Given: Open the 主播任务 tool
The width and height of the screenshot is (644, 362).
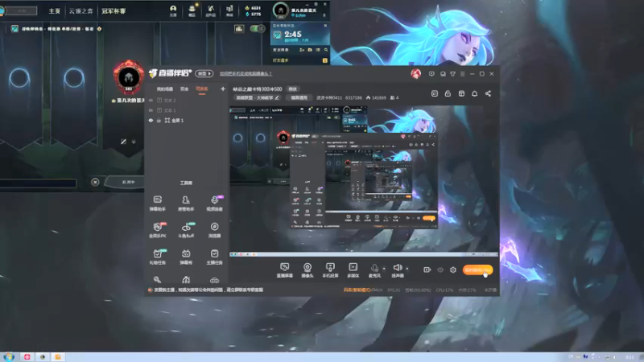Looking at the screenshot, I should tap(214, 257).
